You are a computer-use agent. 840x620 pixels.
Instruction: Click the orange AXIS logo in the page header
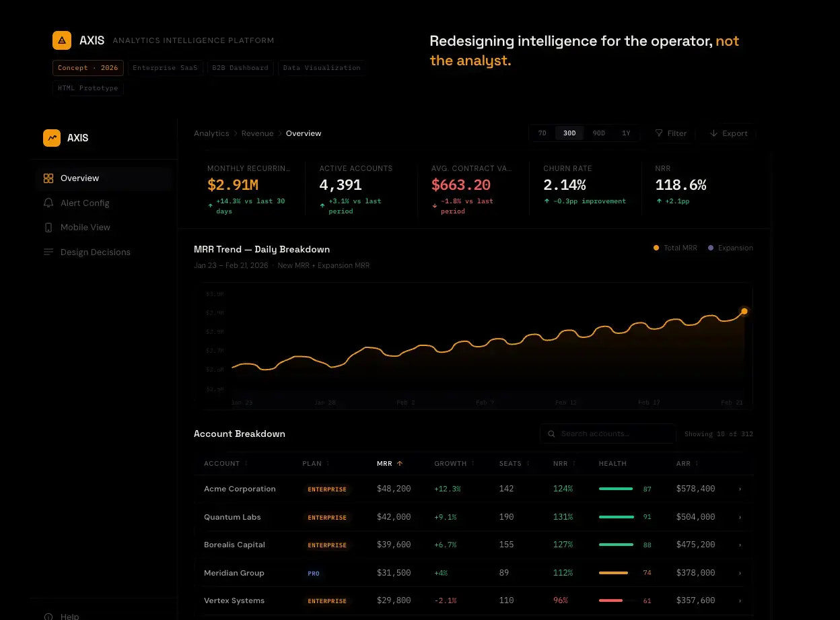pos(62,40)
